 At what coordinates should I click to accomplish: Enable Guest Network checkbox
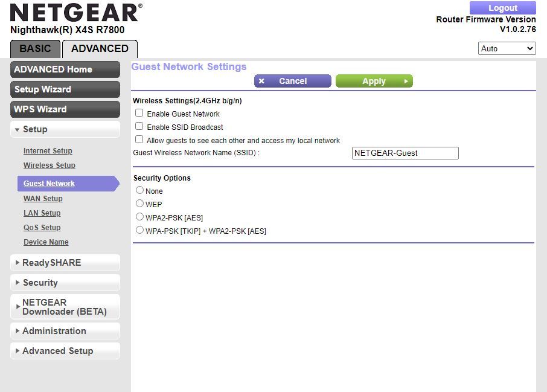tap(139, 113)
